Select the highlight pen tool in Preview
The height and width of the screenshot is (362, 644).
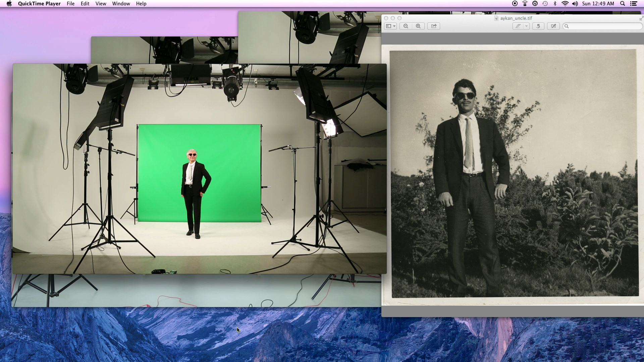pos(518,26)
